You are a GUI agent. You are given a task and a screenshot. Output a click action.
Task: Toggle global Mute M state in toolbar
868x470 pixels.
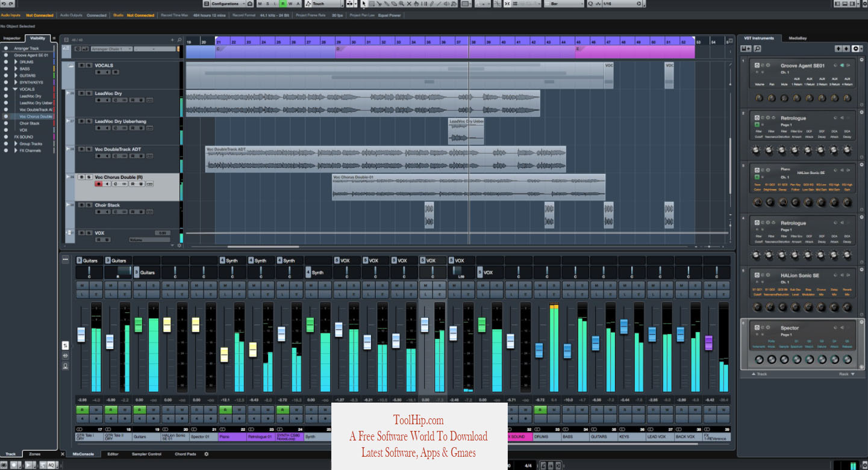pos(260,4)
